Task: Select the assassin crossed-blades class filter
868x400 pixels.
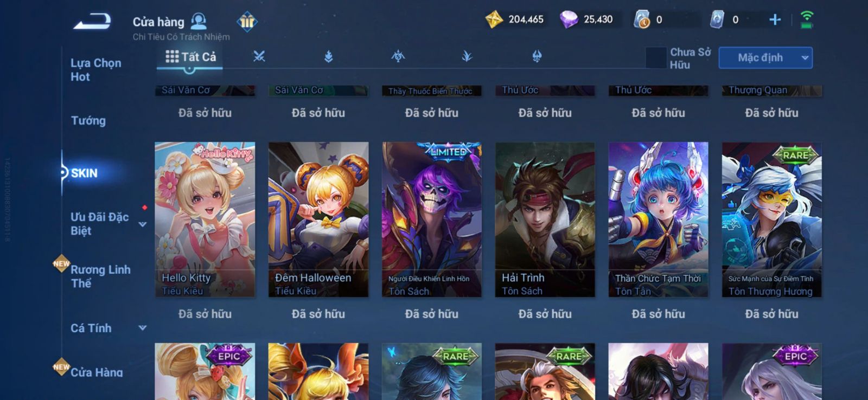Action: 259,56
